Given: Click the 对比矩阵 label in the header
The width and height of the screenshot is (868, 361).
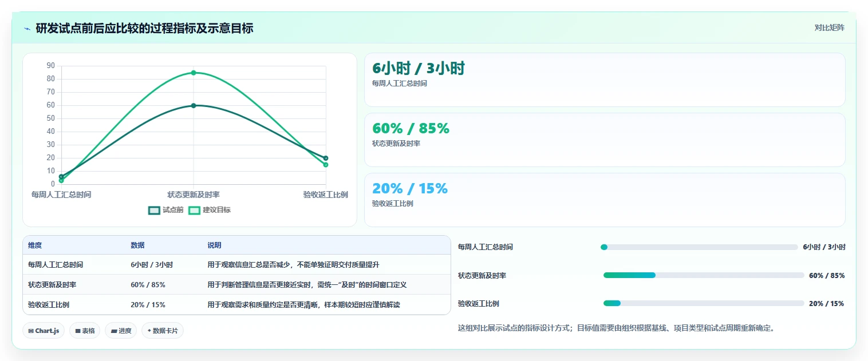Looking at the screenshot, I should coord(829,27).
